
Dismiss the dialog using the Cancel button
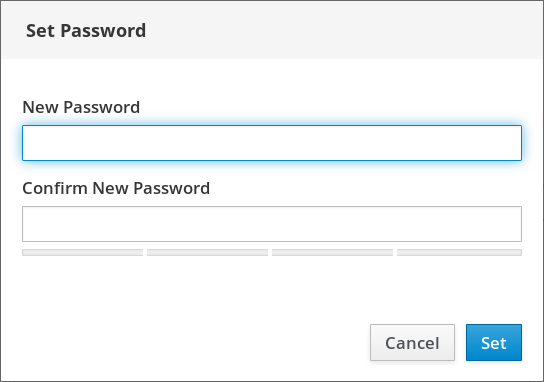click(x=412, y=342)
